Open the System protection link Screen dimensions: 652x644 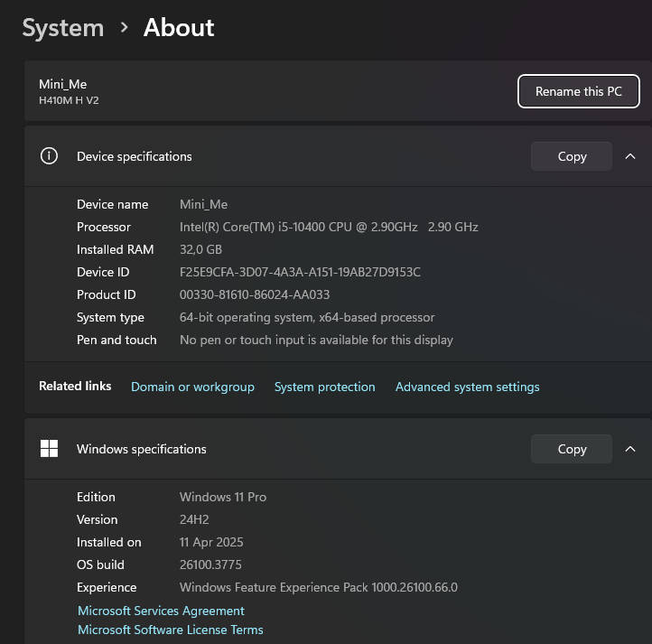(324, 387)
